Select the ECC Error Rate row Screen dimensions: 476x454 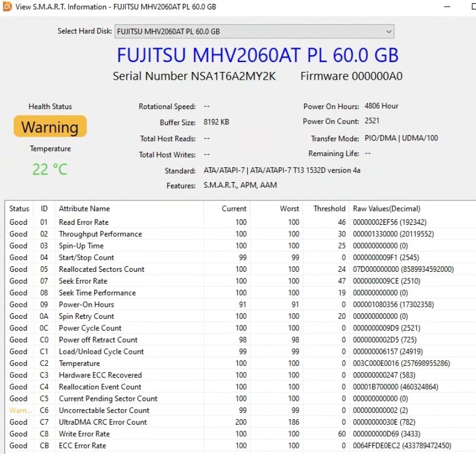[x=240, y=446]
